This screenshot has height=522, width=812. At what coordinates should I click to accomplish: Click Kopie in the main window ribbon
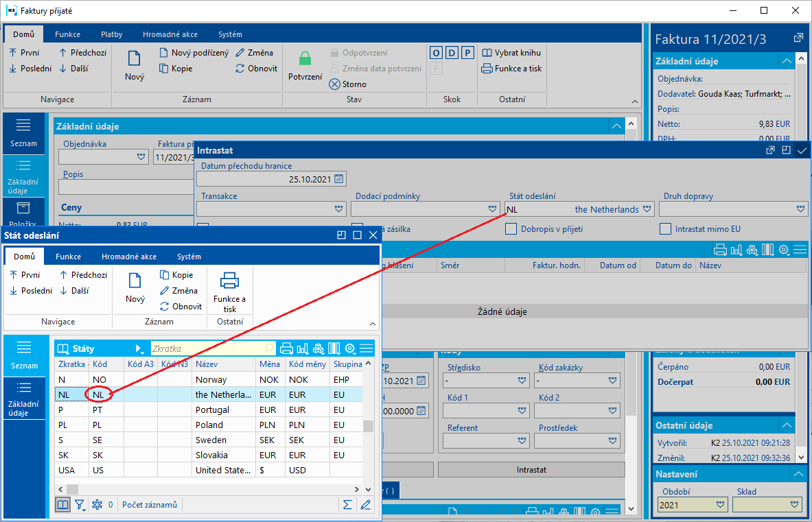[176, 69]
